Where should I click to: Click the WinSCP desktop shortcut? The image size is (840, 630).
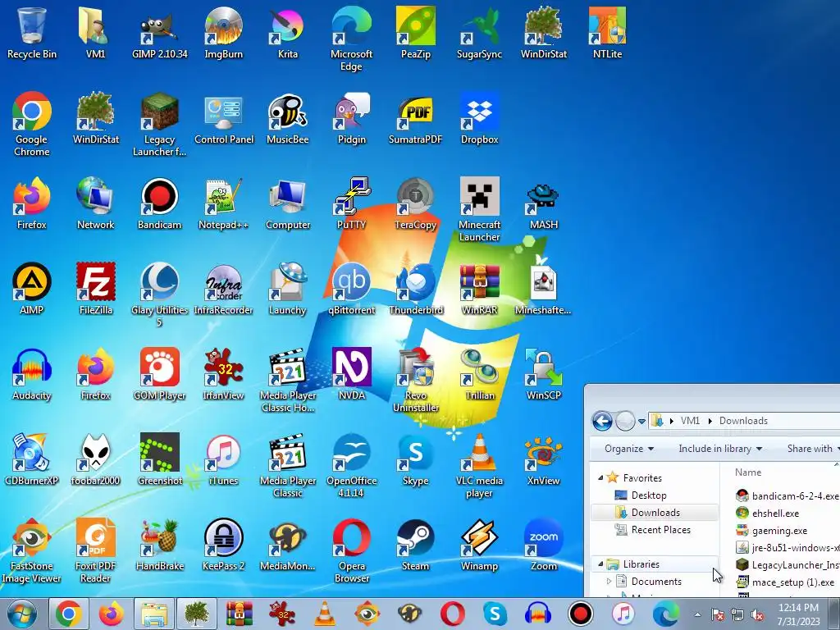544,374
